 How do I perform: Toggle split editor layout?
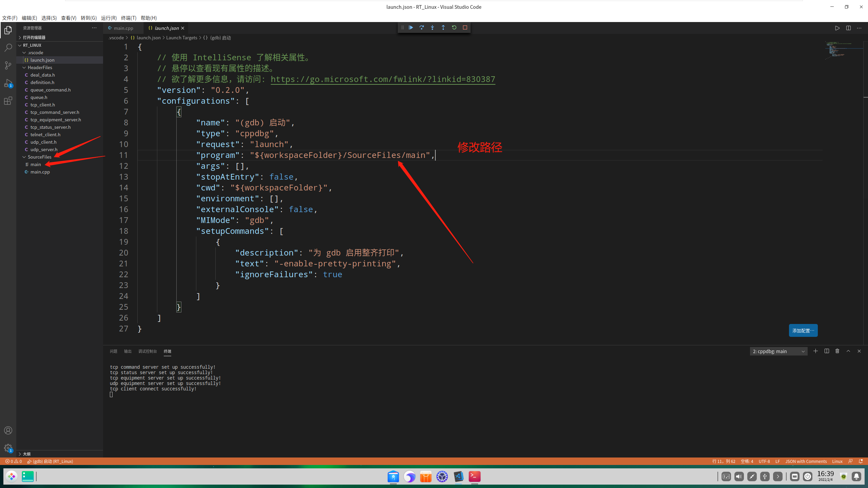coord(848,28)
